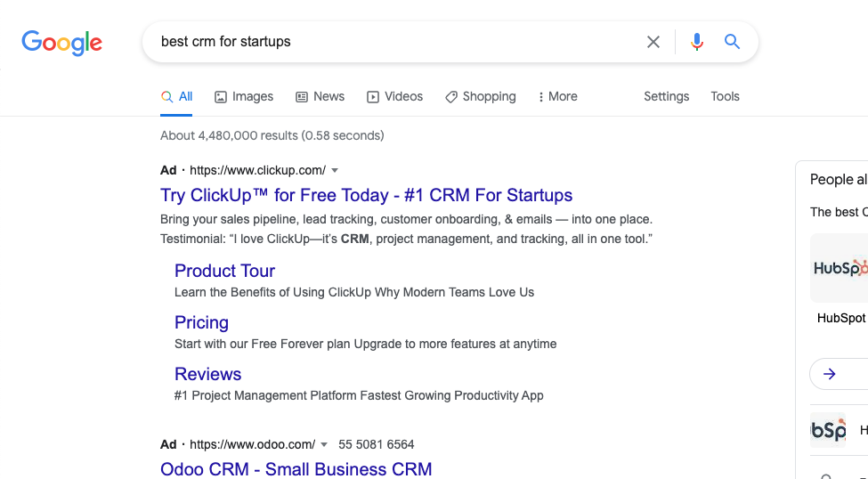Open the More search options menu
868x479 pixels.
point(558,96)
